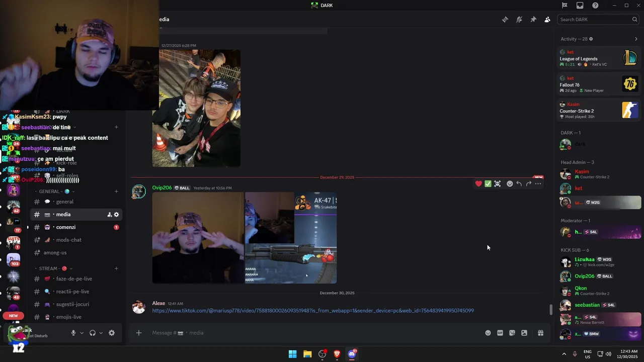This screenshot has height=362, width=644.
Task: Open the sticker picker
Action: 512,333
